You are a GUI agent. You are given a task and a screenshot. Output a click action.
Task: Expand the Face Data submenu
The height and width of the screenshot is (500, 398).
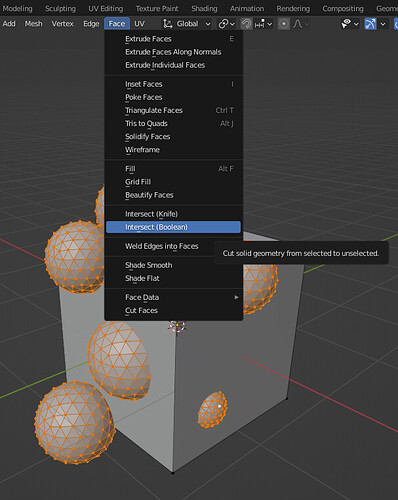coord(173,297)
